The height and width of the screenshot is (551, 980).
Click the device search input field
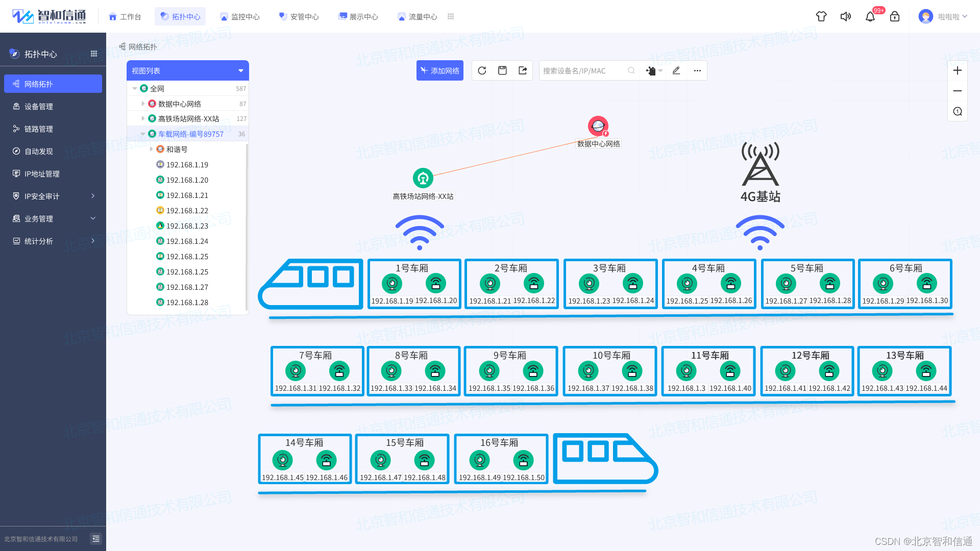point(582,71)
